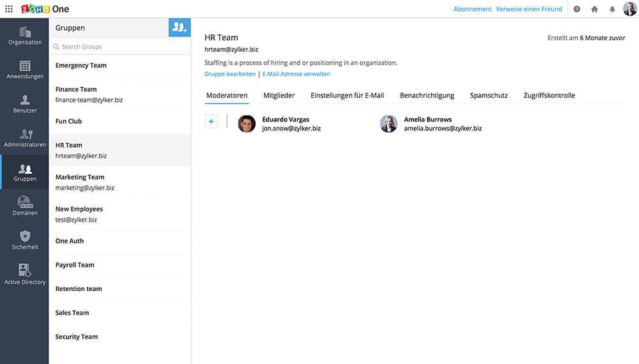Add a moderator with the plus button
639x364 pixels.
[211, 121]
